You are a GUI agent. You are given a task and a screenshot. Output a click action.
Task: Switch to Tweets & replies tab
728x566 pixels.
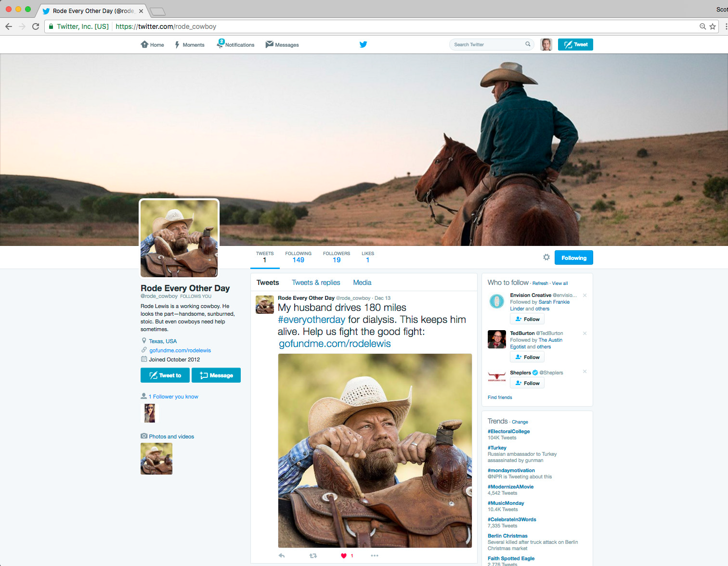[316, 283]
